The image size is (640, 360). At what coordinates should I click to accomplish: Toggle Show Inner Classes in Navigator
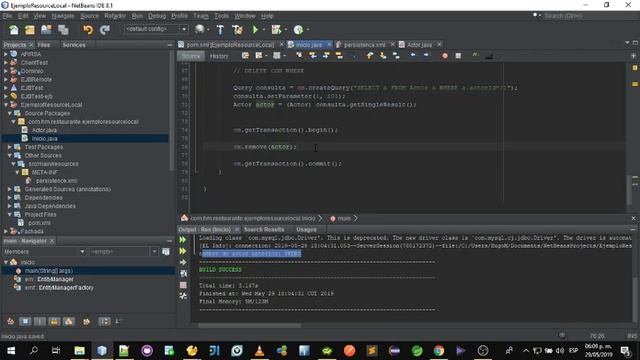[69, 322]
